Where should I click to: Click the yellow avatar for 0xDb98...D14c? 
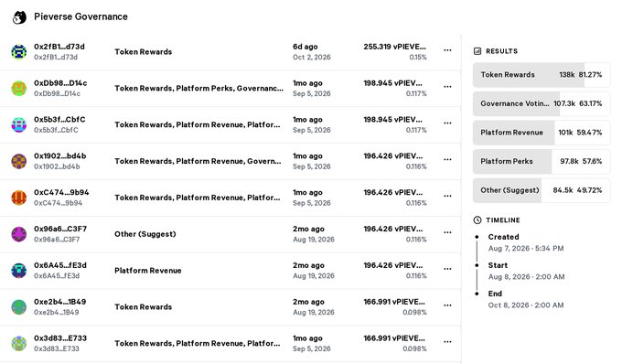[x=18, y=88]
